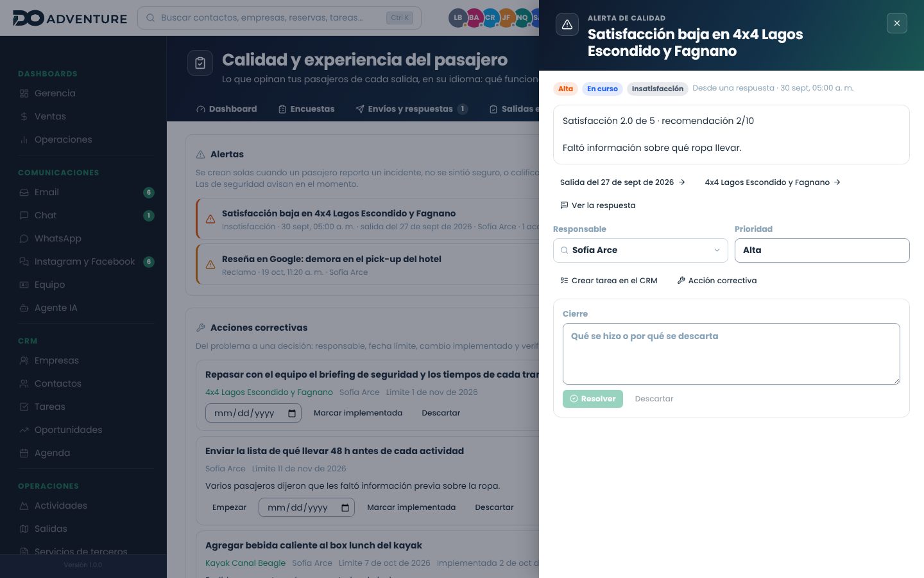Click Acción correctiva in alert panel
This screenshot has width=924, height=578.
coord(717,281)
